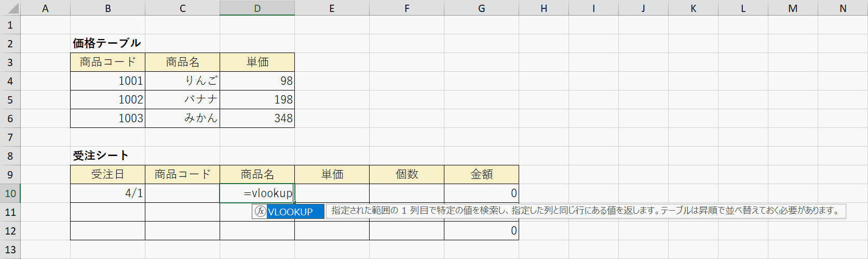
Task: Select row 10 header
Action: pos(10,193)
